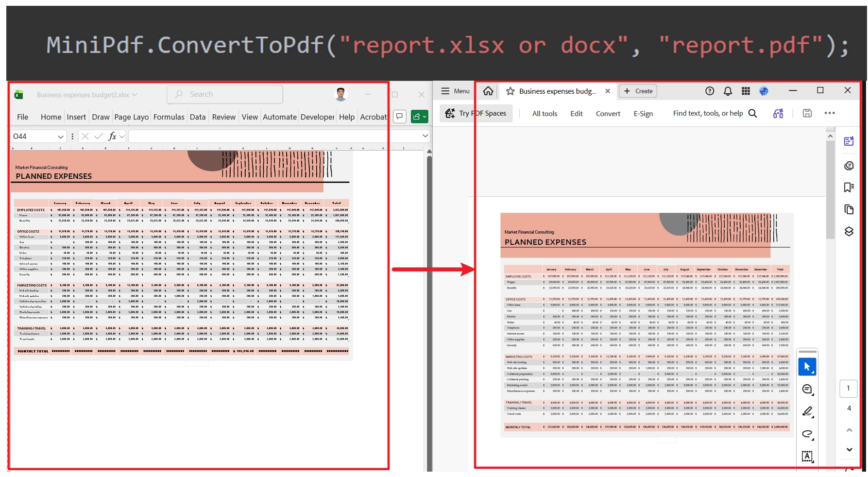Click the Acrobat home icon
Viewport: 868px width, 477px height.
pyautogui.click(x=488, y=91)
